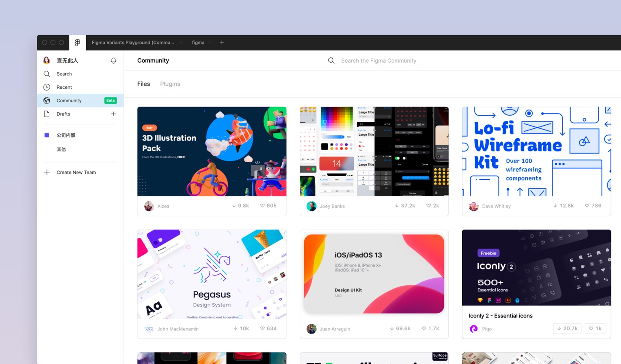The height and width of the screenshot is (364, 621).
Task: Click the Community globe icon
Action: point(47,100)
